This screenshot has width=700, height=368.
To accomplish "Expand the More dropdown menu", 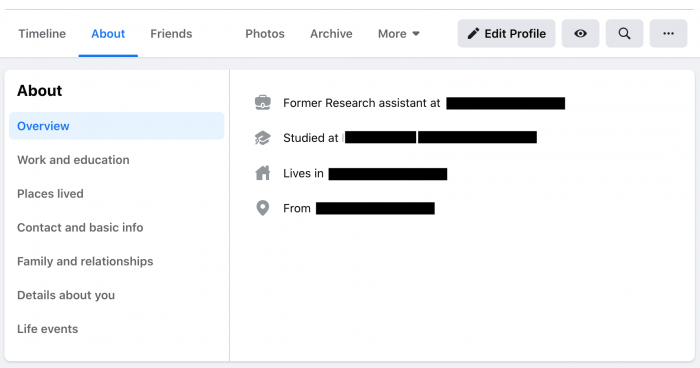I will 399,33.
